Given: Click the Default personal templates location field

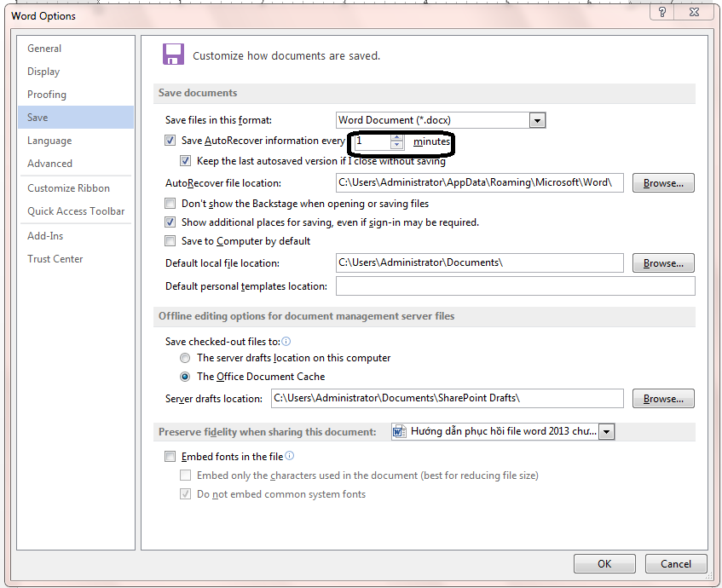Looking at the screenshot, I should pyautogui.click(x=515, y=286).
